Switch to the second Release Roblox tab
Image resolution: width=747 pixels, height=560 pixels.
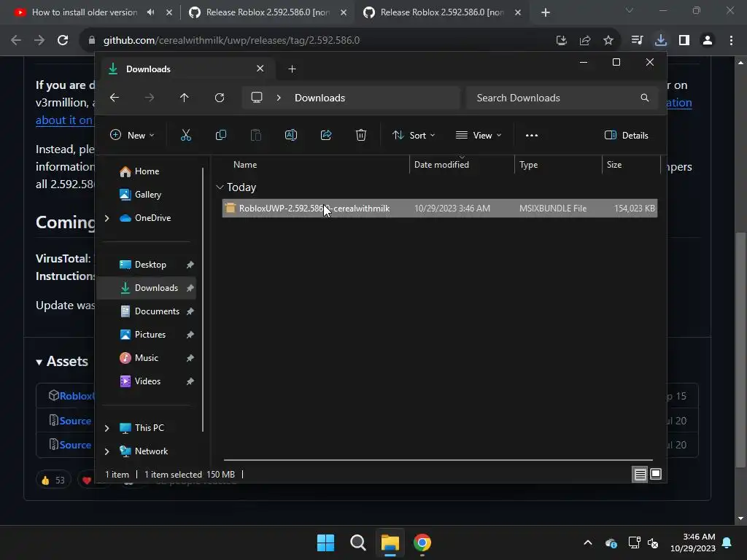267,12
